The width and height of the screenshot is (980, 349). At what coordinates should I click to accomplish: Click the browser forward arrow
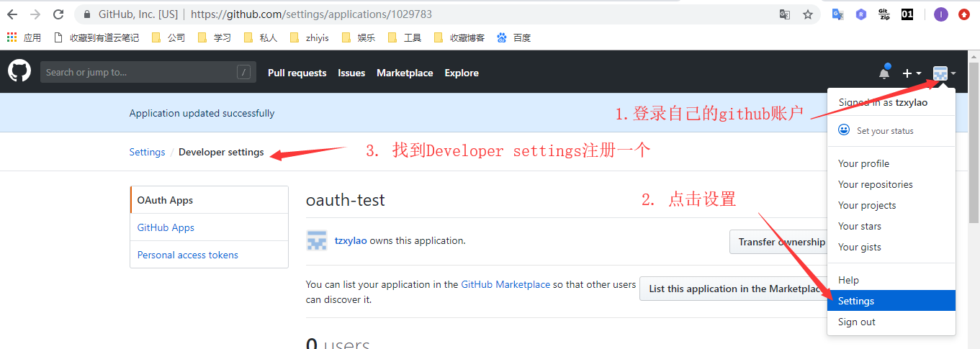pyautogui.click(x=35, y=14)
